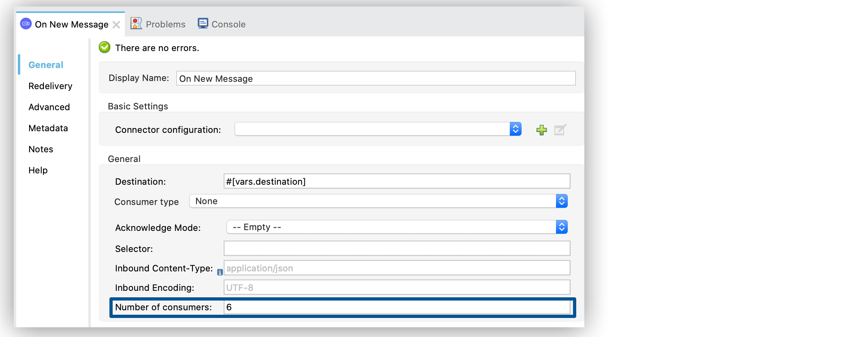
Task: Switch to the Console tab
Action: [x=228, y=24]
